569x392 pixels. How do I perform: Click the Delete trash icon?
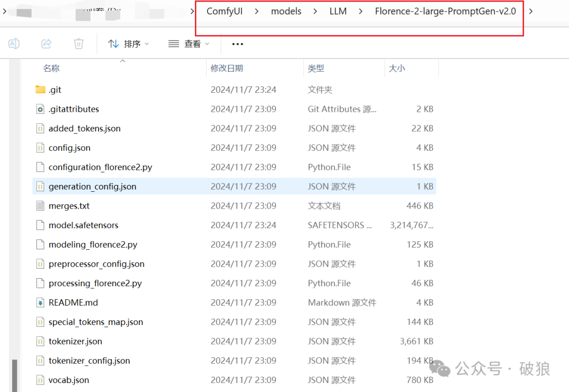(x=79, y=44)
